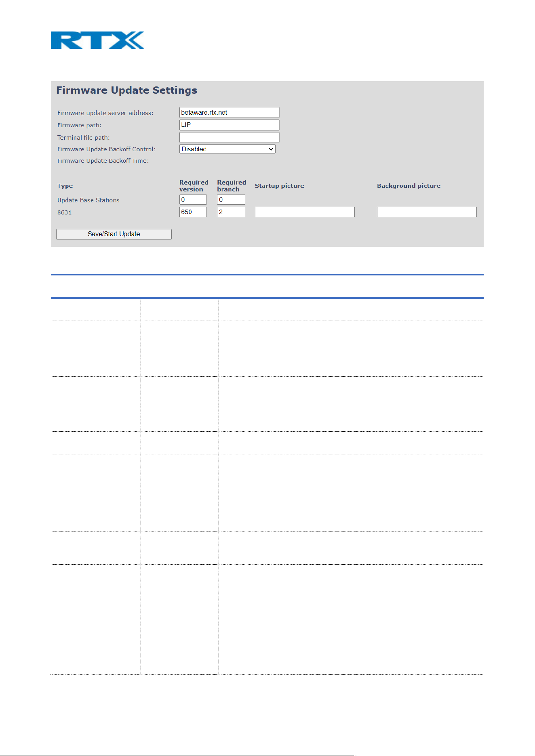Click the Firmware Update Backoff Control label
The image size is (535, 756).
106,149
